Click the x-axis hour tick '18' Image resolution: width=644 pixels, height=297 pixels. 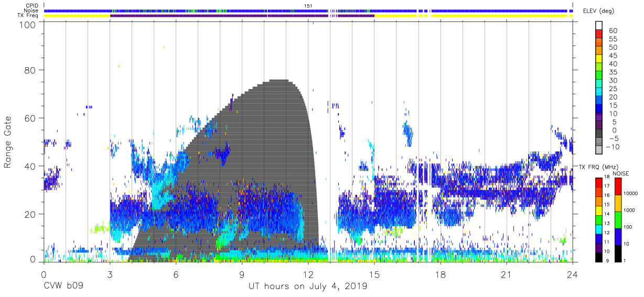[441, 274]
